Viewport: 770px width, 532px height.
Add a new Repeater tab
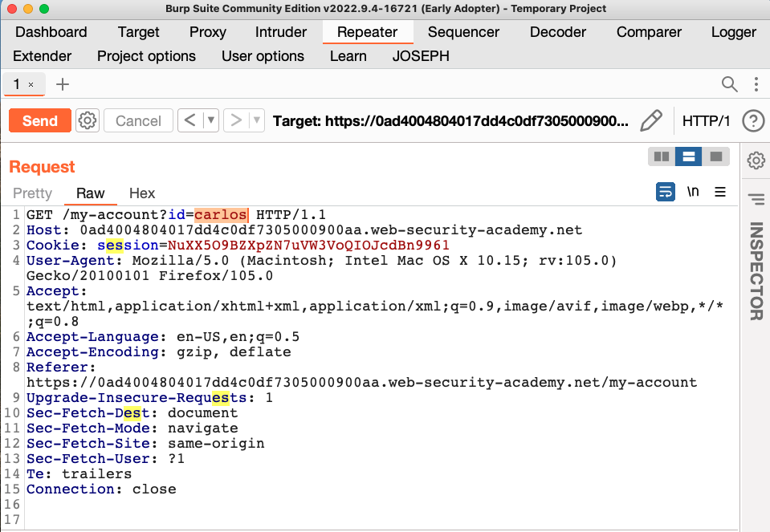click(63, 84)
